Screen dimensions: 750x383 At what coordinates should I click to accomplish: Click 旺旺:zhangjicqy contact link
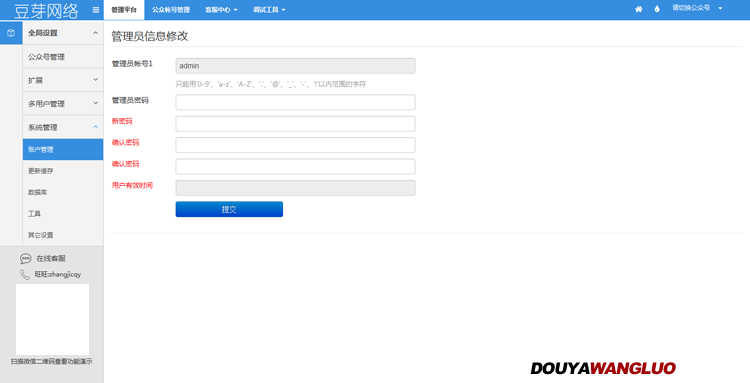click(58, 274)
